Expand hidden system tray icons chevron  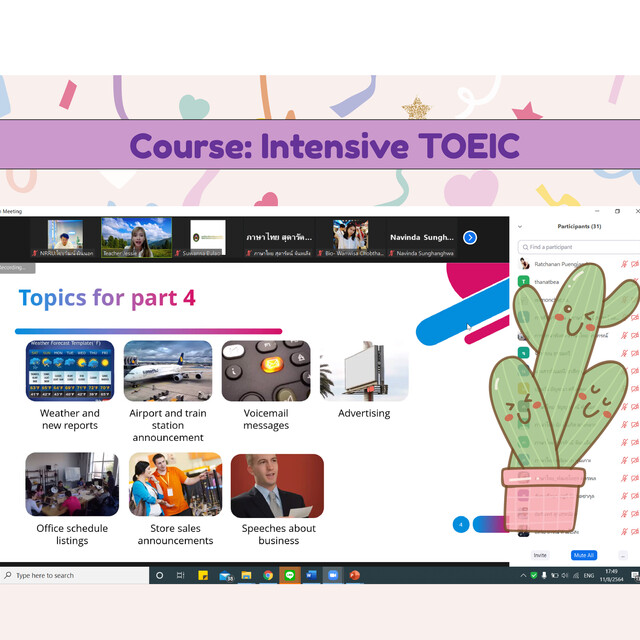pyautogui.click(x=523, y=576)
